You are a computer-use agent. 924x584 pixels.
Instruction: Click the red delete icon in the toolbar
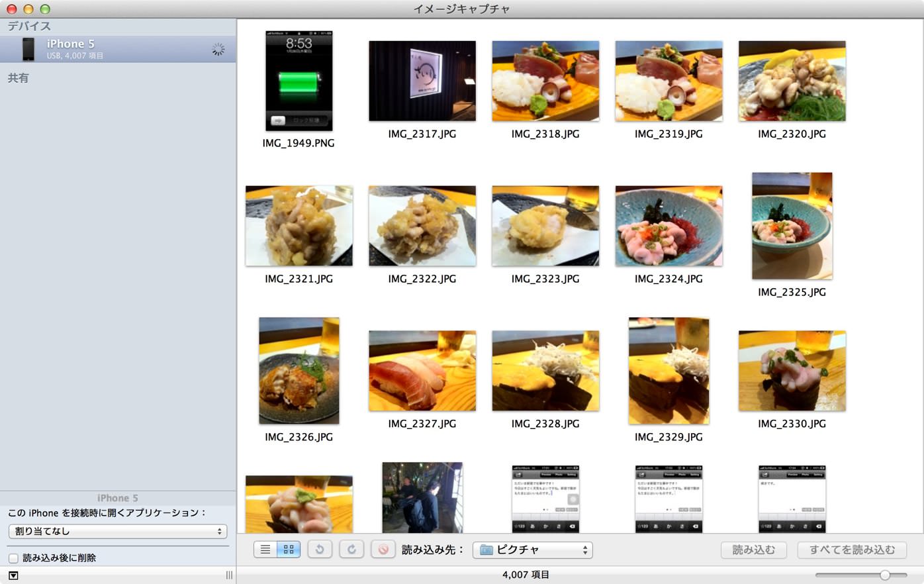click(383, 550)
